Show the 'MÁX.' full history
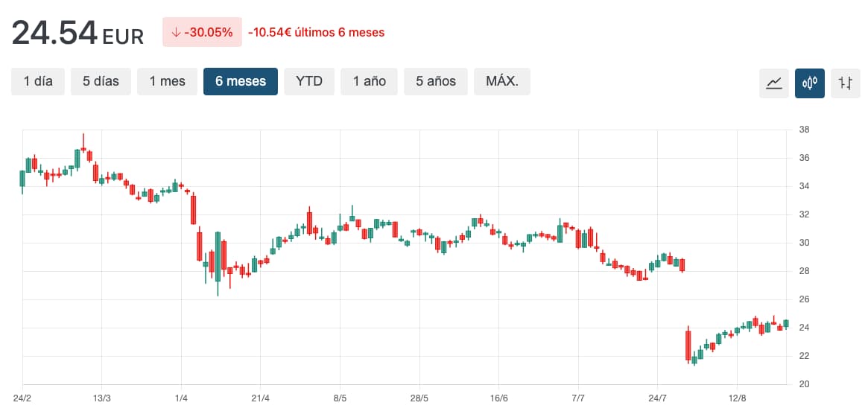The image size is (868, 417). pyautogui.click(x=502, y=81)
